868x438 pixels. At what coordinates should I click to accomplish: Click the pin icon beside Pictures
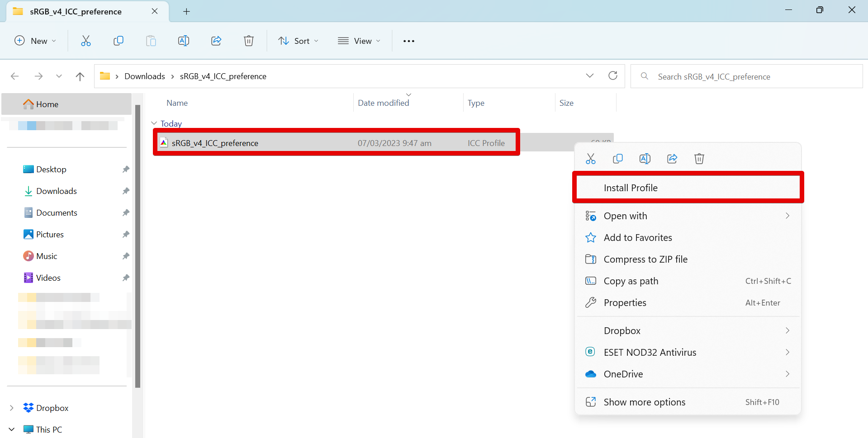(126, 234)
